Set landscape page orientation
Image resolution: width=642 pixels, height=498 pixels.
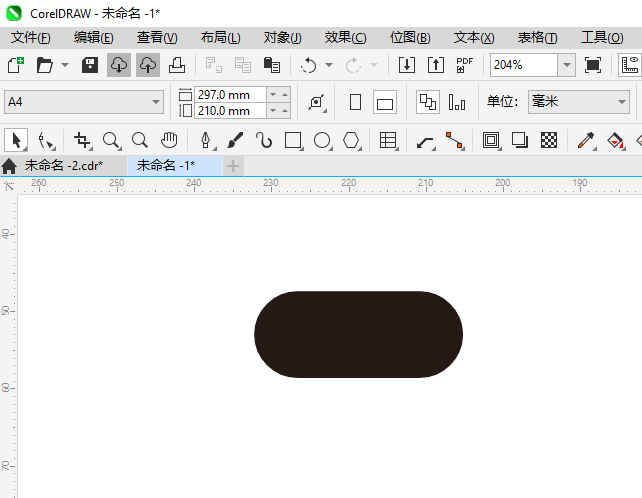(385, 102)
